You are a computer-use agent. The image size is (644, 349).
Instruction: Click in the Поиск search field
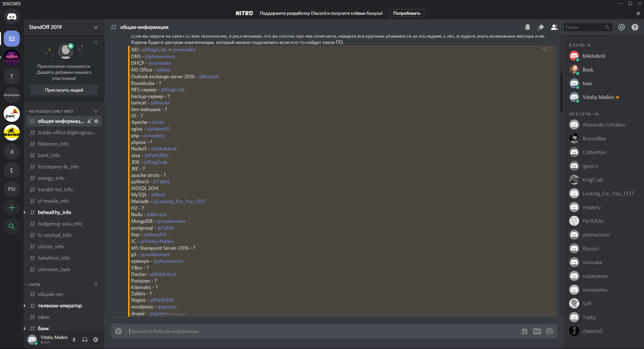(x=588, y=27)
